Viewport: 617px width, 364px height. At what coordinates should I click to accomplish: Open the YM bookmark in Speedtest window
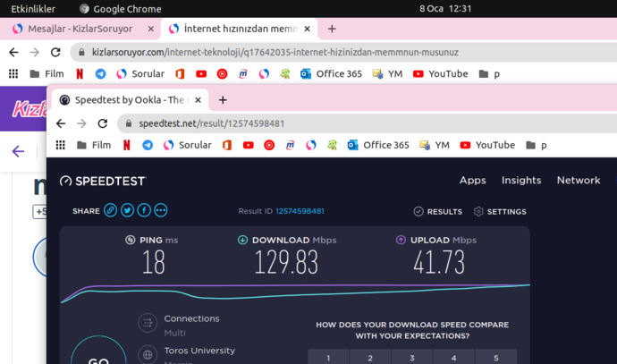435,145
